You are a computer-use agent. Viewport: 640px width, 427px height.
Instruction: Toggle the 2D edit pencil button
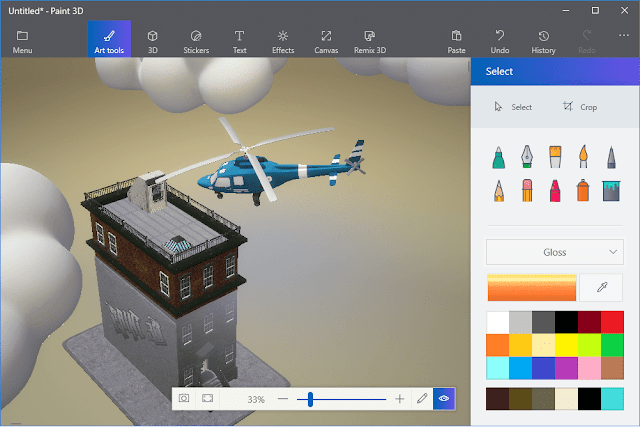click(422, 398)
